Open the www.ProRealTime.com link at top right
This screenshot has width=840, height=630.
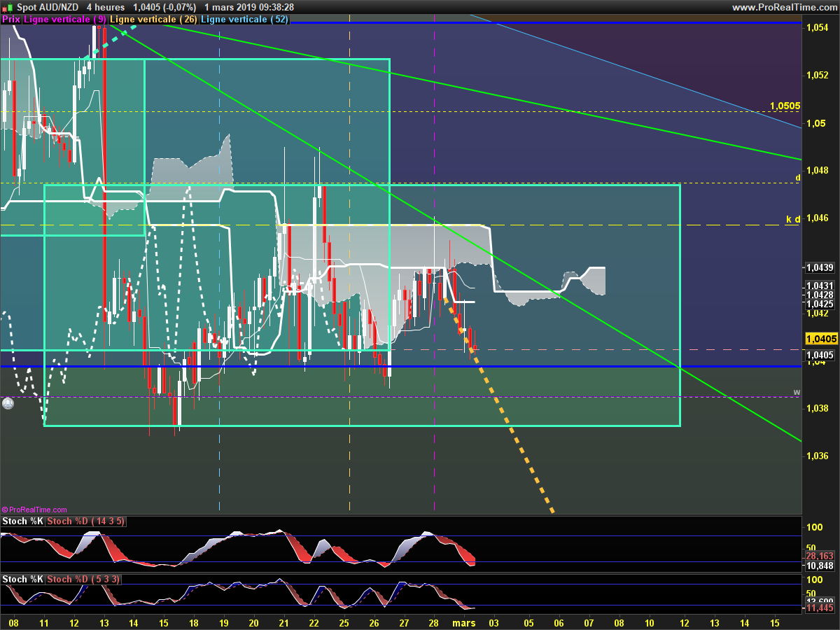point(784,7)
